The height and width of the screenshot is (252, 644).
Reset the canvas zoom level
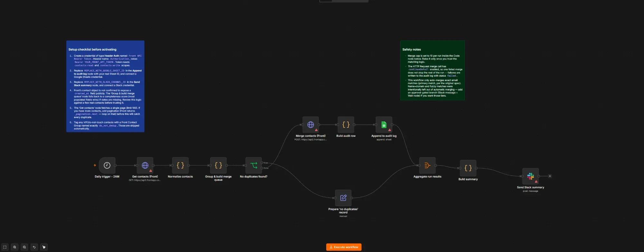[34, 247]
